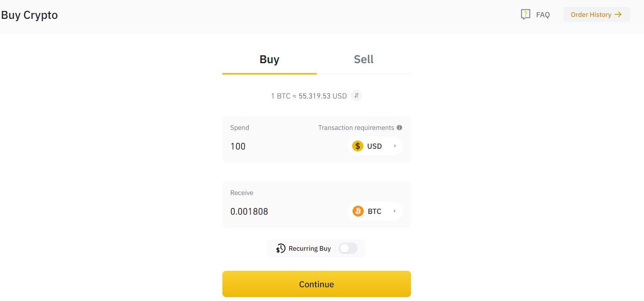Click the Order History label text
The height and width of the screenshot is (301, 644).
(591, 15)
